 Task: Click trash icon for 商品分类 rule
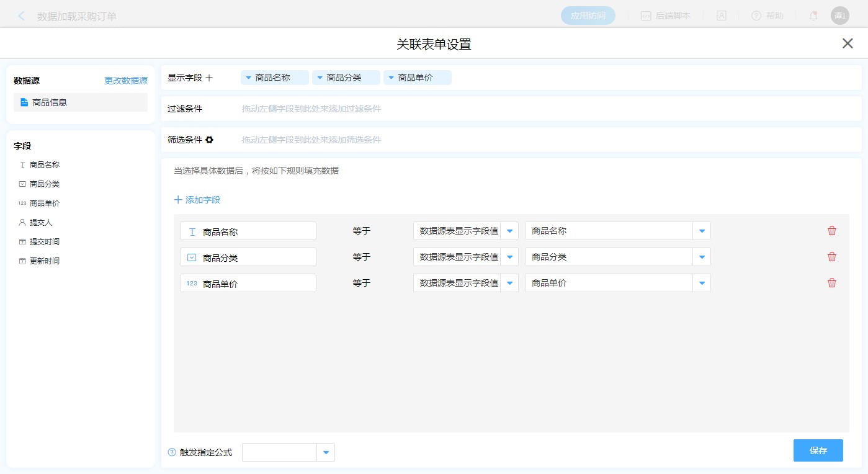832,257
